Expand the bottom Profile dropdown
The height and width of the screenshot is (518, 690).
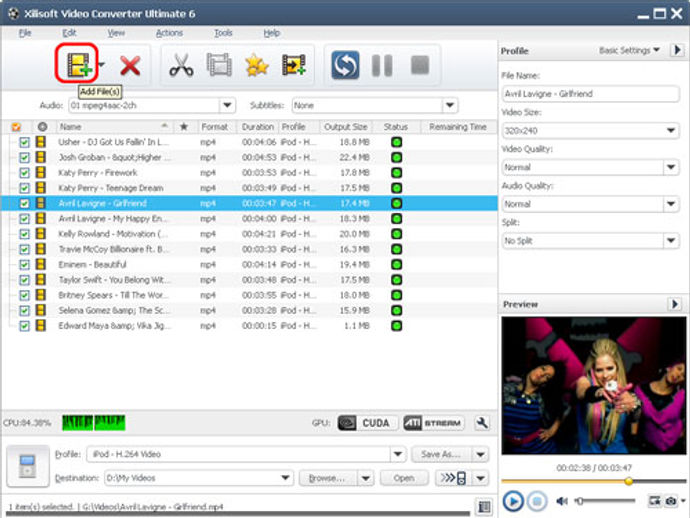coord(398,454)
